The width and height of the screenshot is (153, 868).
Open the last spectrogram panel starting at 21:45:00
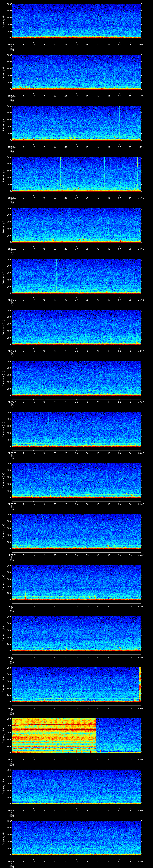click(x=76, y=838)
